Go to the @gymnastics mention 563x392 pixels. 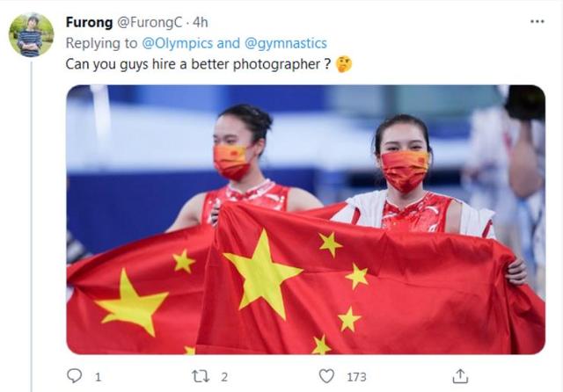point(285,43)
